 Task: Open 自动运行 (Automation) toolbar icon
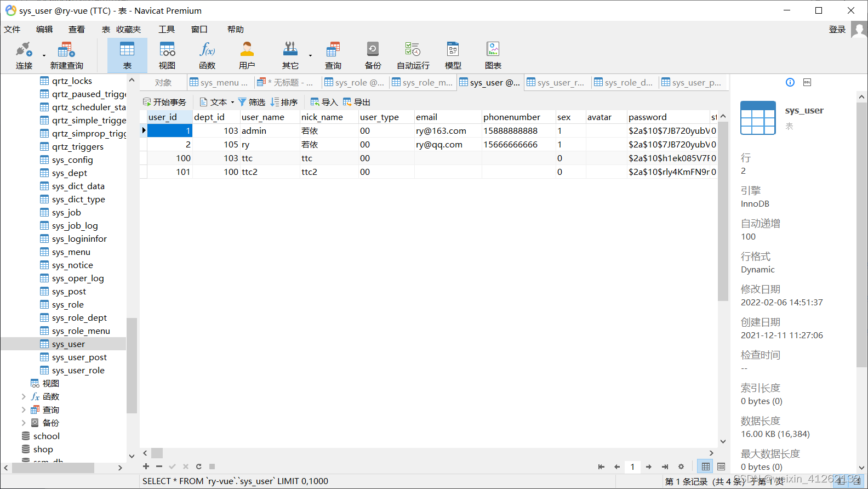413,55
